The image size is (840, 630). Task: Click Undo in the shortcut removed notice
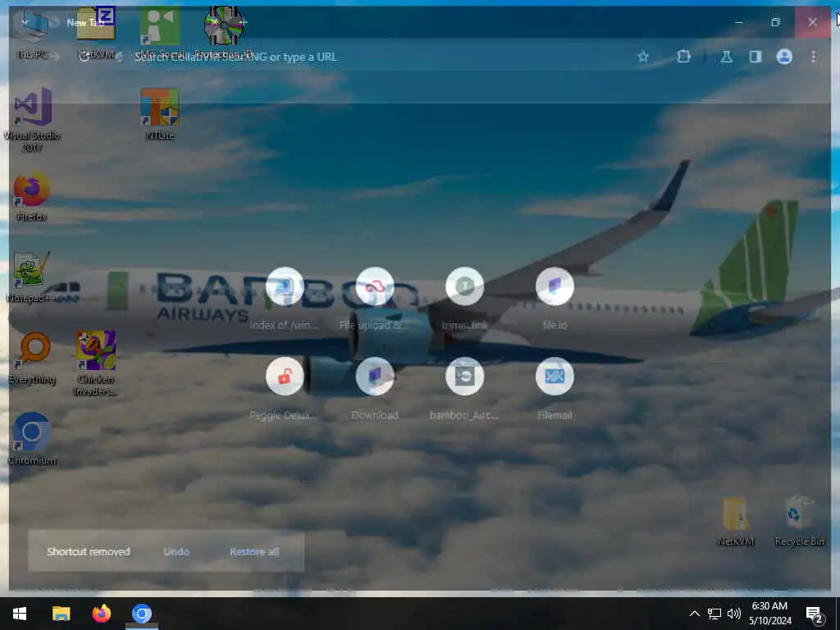click(x=177, y=551)
